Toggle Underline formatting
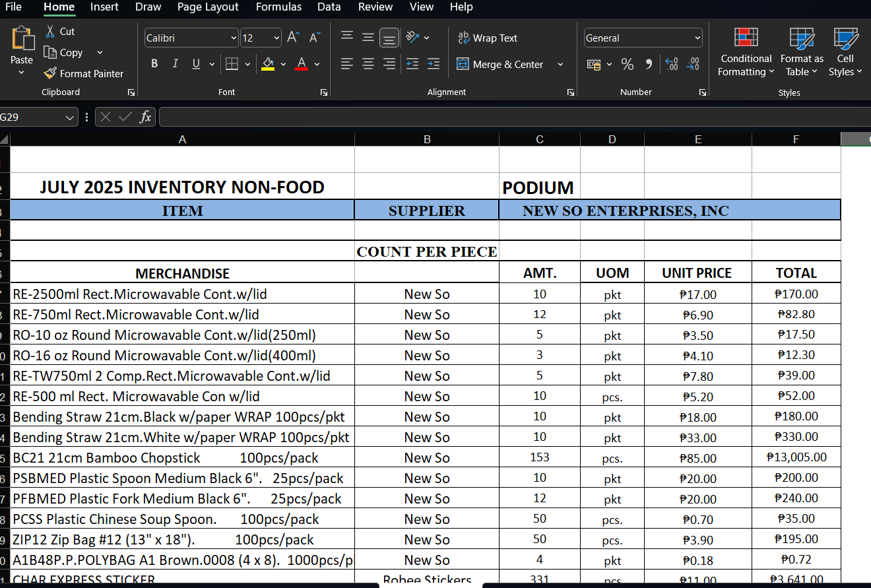871x588 pixels. (x=196, y=64)
